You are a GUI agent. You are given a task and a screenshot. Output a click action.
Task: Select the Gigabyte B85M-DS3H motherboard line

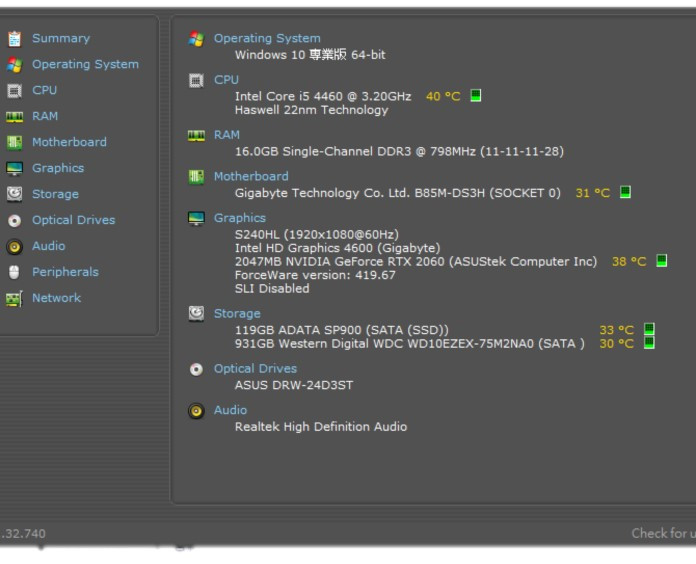click(398, 193)
